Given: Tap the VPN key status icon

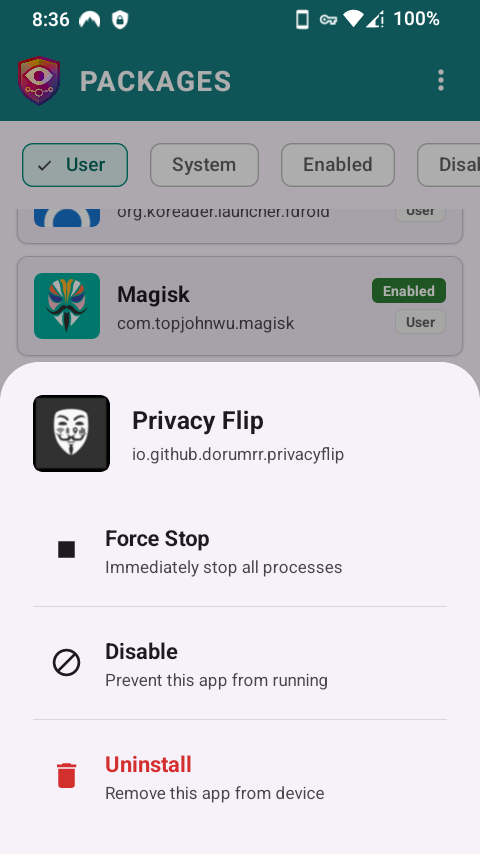Looking at the screenshot, I should (x=328, y=20).
